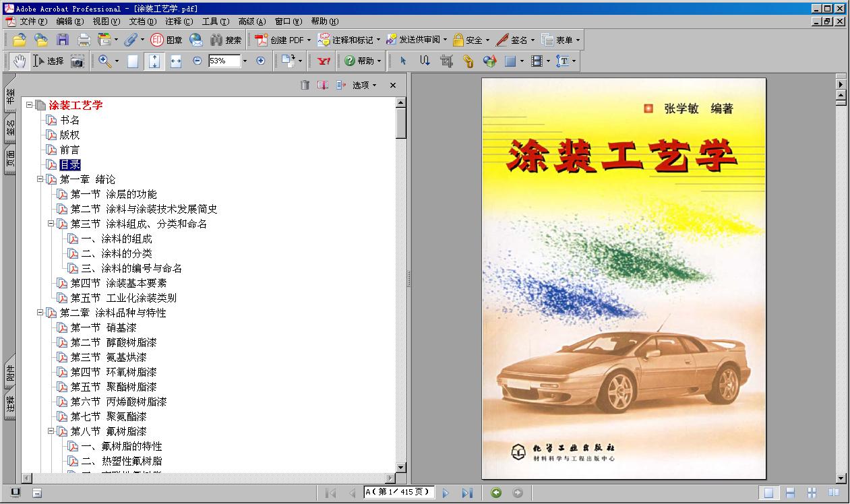
Task: Click the email globe icon
Action: click(x=196, y=40)
